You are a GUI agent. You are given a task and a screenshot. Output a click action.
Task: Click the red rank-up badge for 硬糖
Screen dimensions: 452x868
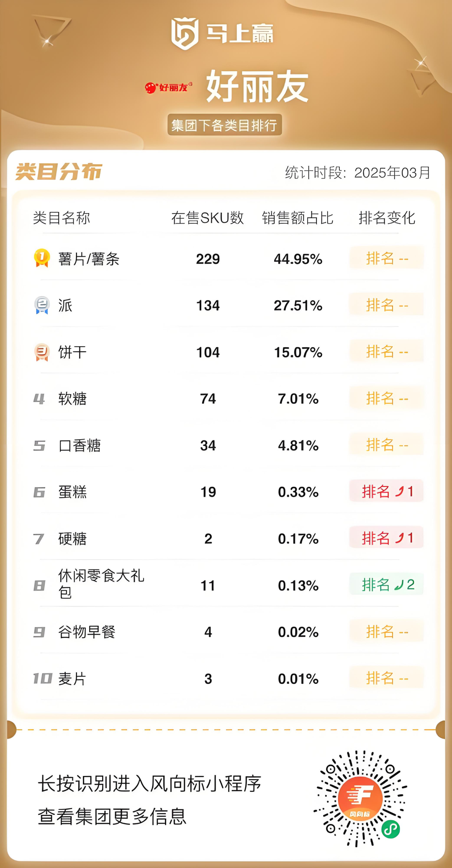(387, 538)
